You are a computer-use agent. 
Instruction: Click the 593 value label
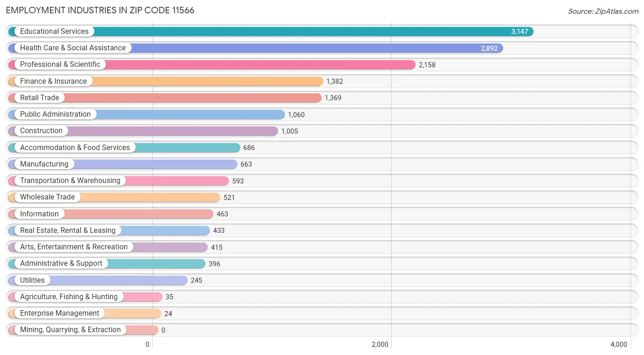click(238, 181)
